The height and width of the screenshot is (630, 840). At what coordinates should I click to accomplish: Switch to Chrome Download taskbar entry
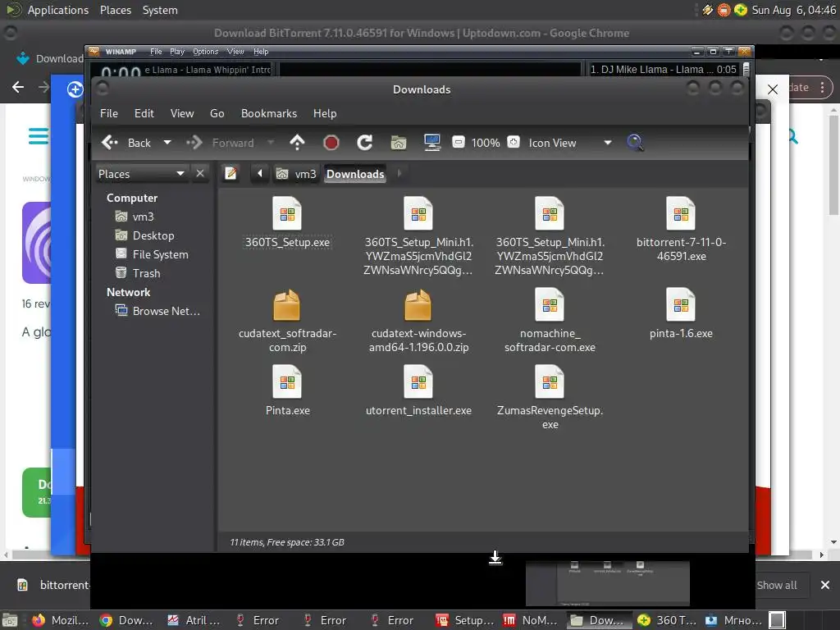coord(127,620)
